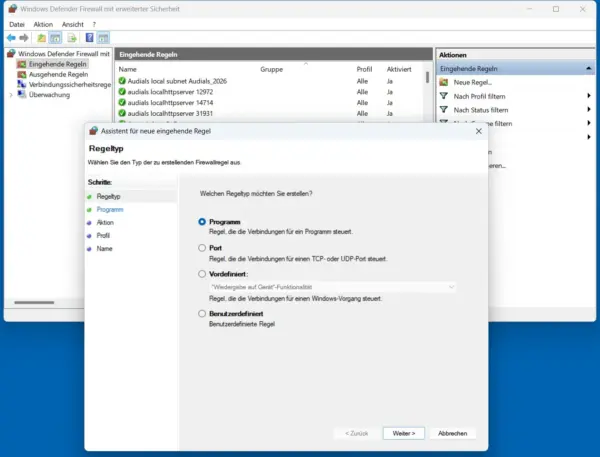Click green check icon of localhttpserver 31931 rule
The image size is (600, 457).
pyautogui.click(x=122, y=113)
